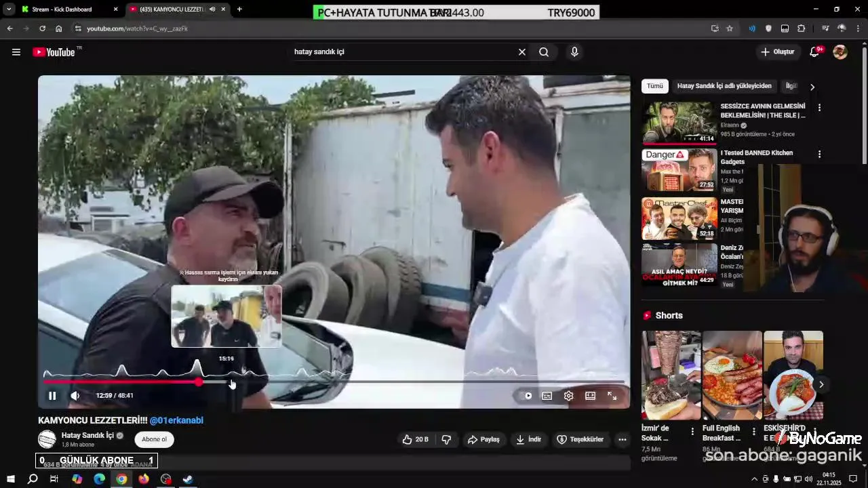Open Microsoft Edge from the taskbar
The image size is (868, 488).
(100, 479)
